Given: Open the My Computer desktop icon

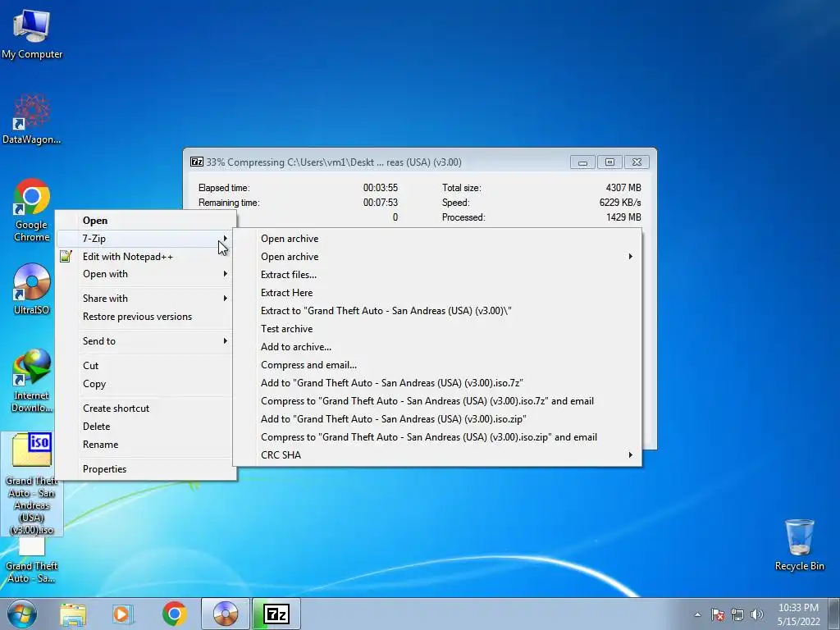Looking at the screenshot, I should click(x=32, y=33).
